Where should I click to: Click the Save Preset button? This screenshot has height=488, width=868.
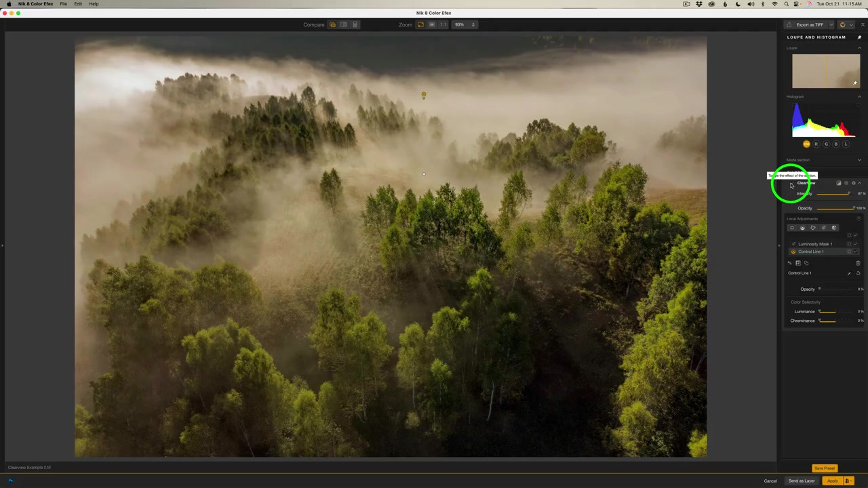pos(825,468)
